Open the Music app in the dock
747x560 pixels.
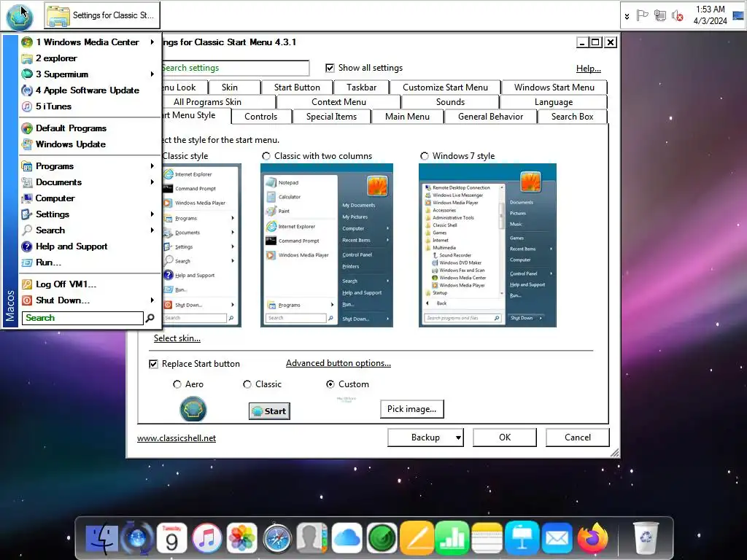206,539
